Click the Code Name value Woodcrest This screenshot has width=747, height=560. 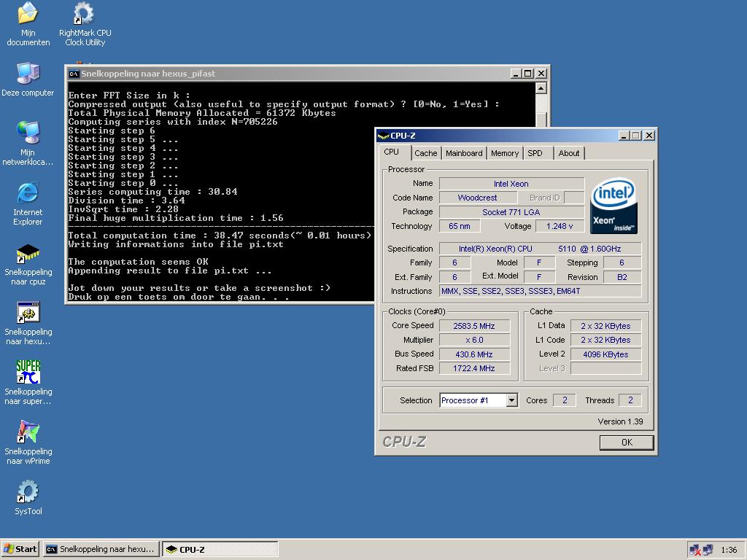477,198
